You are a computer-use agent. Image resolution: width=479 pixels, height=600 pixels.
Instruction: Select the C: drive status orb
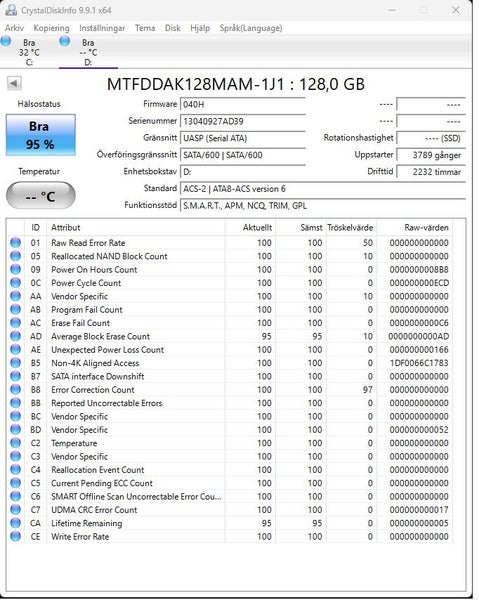coord(6,41)
